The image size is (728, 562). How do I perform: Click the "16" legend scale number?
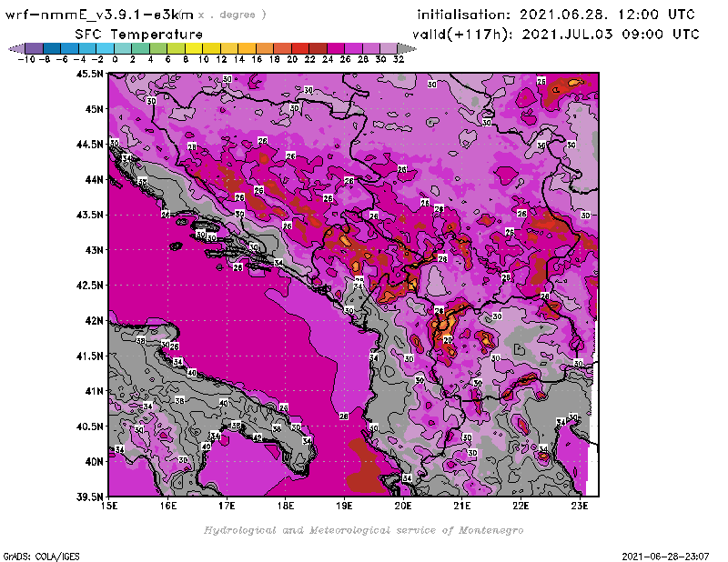pyautogui.click(x=257, y=59)
